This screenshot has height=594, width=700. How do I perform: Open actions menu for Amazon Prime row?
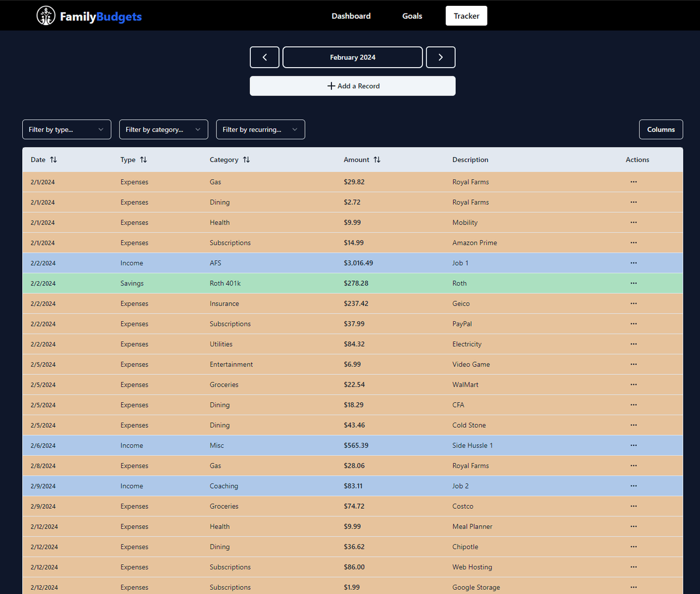tap(633, 242)
